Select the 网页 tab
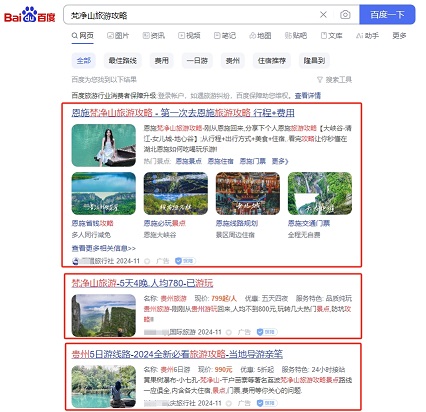This screenshot has height=412, width=426. 83,35
